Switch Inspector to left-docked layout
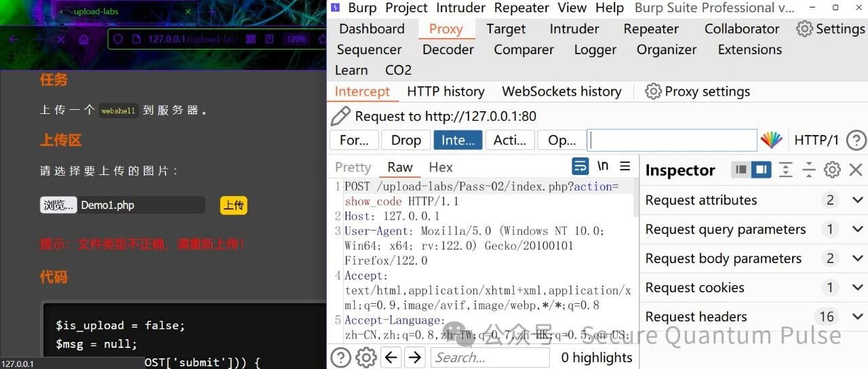Screen dimensions: 868x369 741,170
